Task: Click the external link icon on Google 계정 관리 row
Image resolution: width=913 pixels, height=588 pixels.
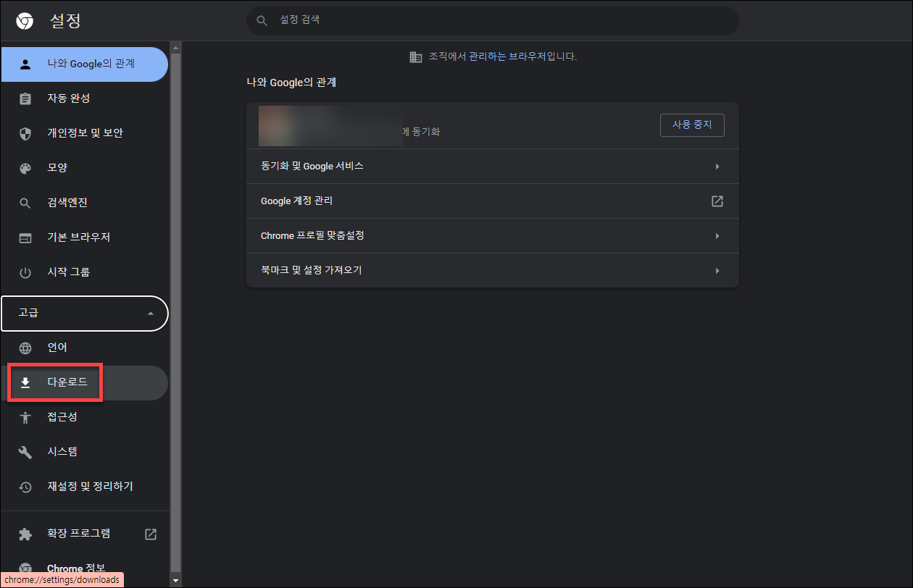Action: pyautogui.click(x=717, y=201)
